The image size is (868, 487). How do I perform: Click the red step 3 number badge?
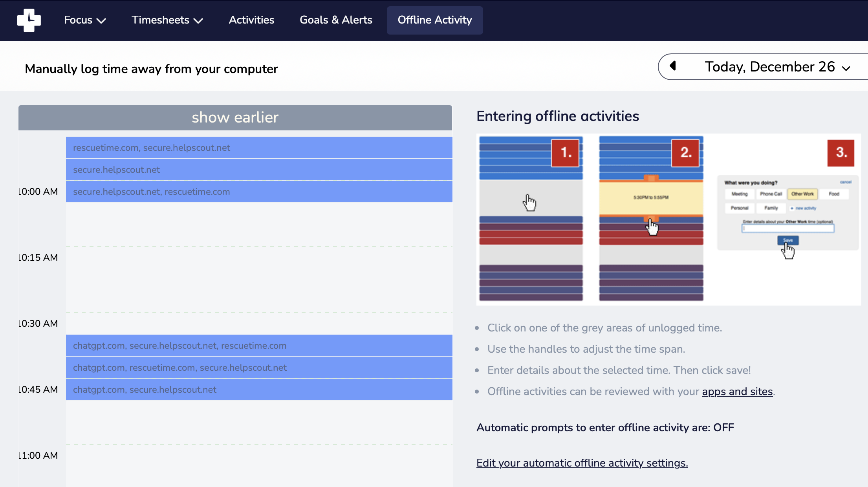[841, 153]
